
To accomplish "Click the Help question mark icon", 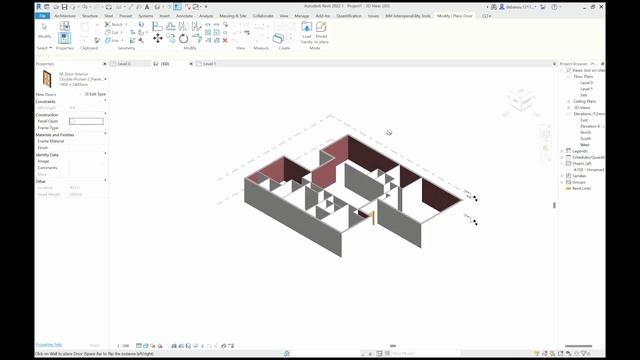I will click(x=554, y=7).
